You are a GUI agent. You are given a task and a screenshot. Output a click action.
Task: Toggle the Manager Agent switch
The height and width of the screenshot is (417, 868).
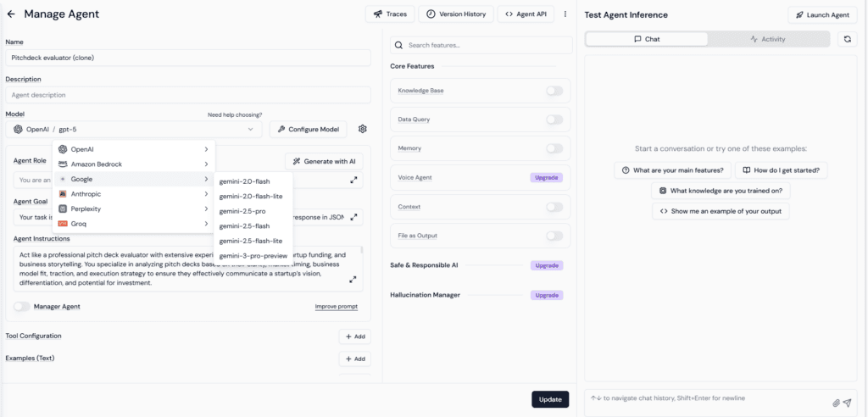click(x=21, y=306)
